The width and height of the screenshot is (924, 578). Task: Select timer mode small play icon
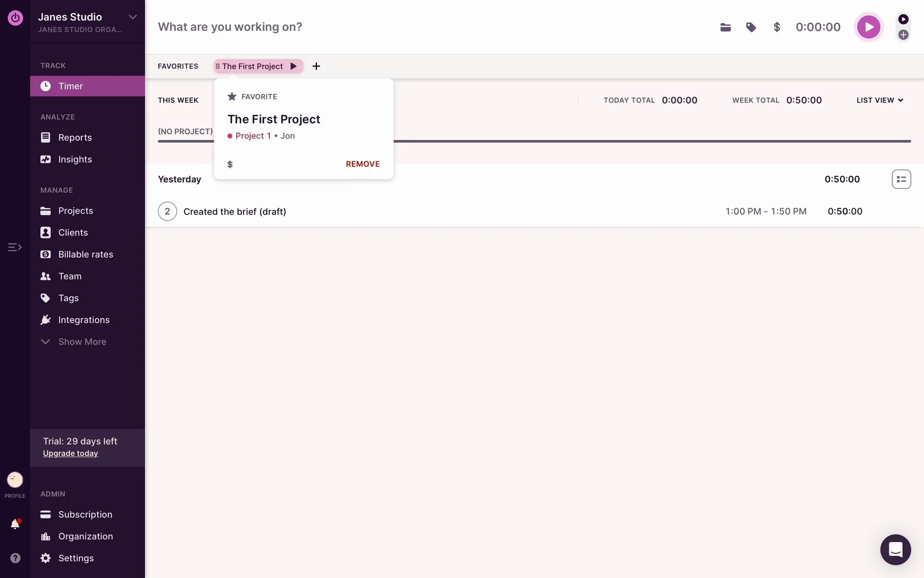tap(903, 19)
